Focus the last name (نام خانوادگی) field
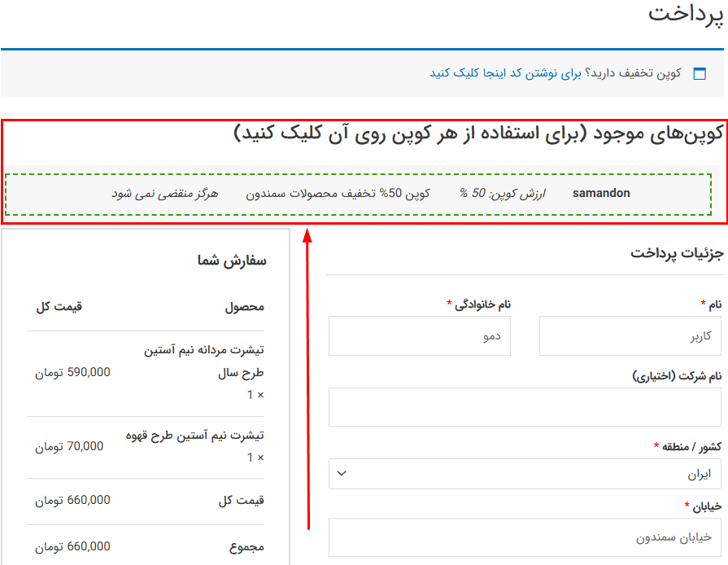Image resolution: width=728 pixels, height=565 pixels. pos(419,335)
